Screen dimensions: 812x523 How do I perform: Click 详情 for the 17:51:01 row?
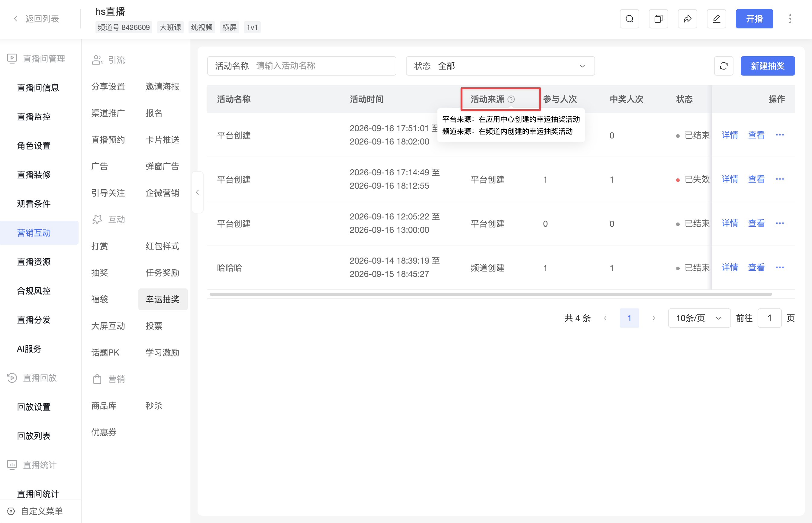click(730, 135)
